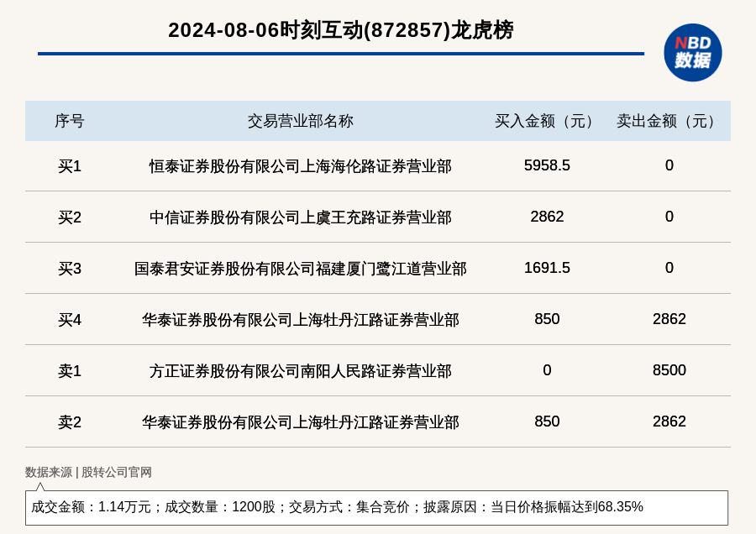Screen dimensions: 756x534
Task: Select "华泰证券股份有限公司上海牡丹江路证券营业部" in row 买4
Action: click(x=301, y=320)
